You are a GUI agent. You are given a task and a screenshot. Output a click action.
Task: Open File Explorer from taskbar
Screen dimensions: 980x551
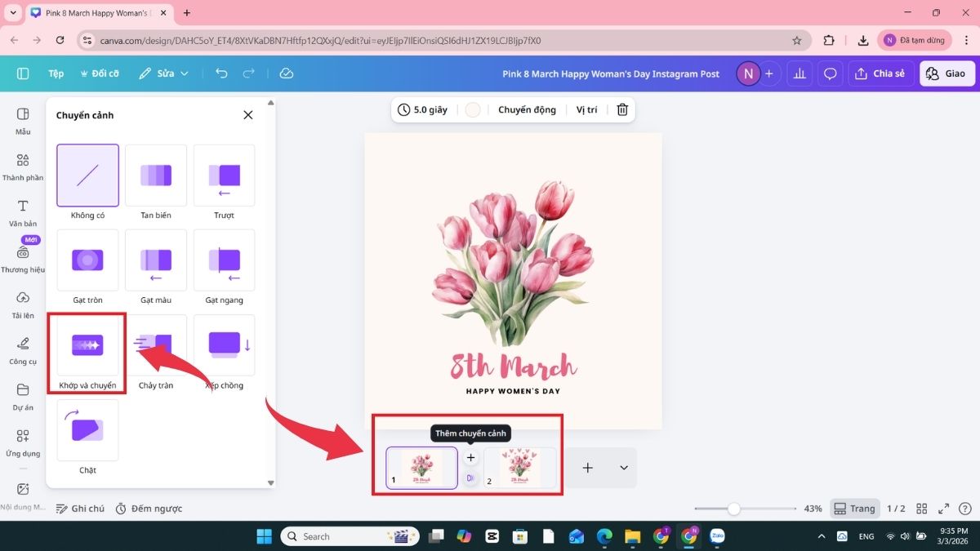632,536
